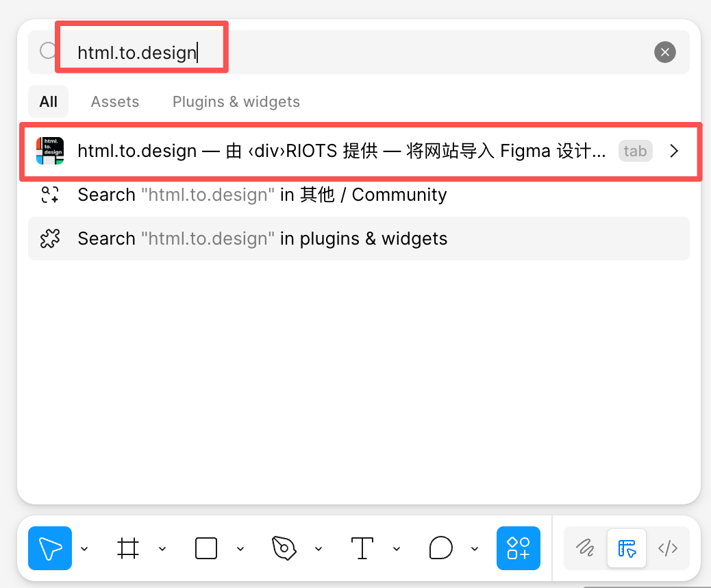Image resolution: width=711 pixels, height=588 pixels.
Task: Click the magnifier search icon
Action: 47,51
